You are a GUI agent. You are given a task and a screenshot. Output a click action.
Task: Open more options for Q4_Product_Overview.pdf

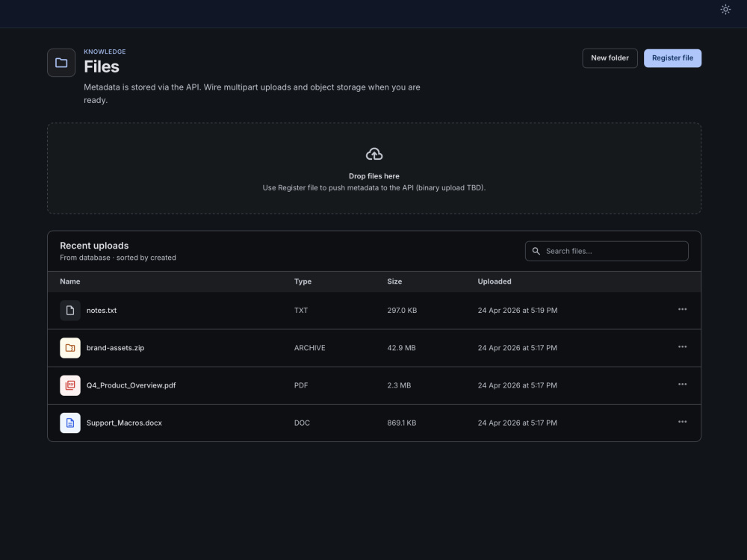click(682, 385)
